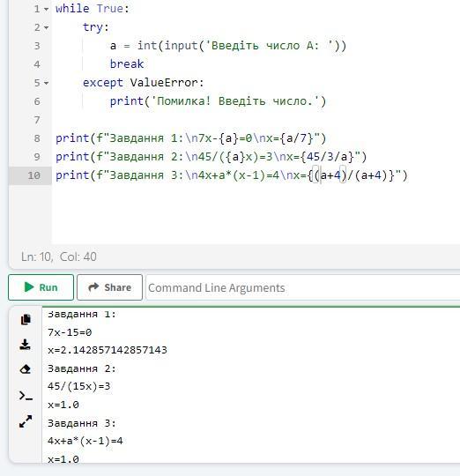This screenshot has width=460, height=476.
Task: Open the terminal prompt icon
Action: (26, 396)
